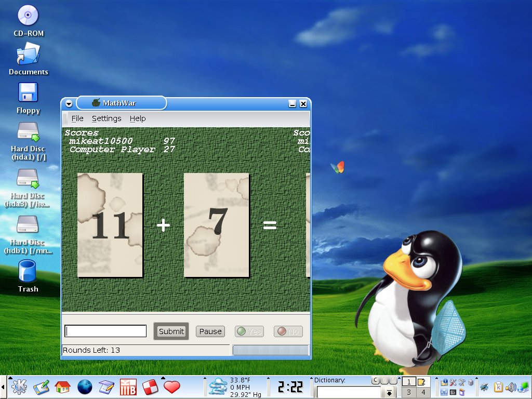Screen dimensions: 532x399
Task: Focus the MathWar answer input field
Action: pos(105,331)
